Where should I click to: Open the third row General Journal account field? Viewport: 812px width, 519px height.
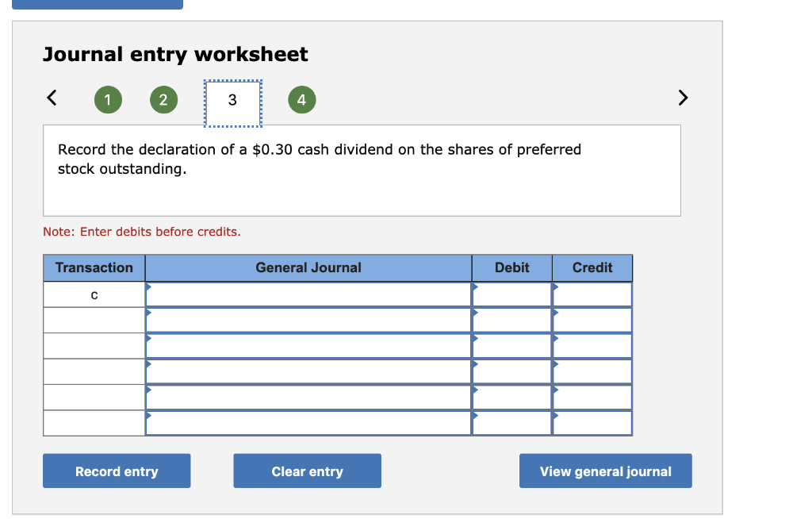click(308, 346)
